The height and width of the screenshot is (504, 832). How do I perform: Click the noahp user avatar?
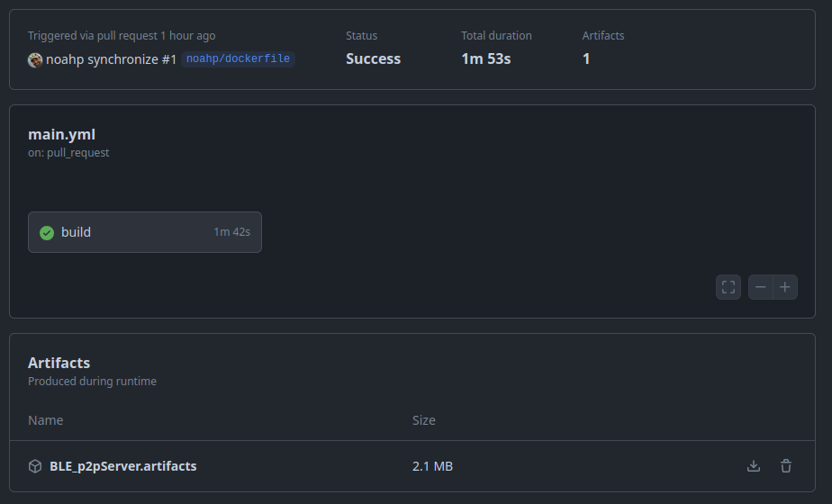(x=35, y=60)
